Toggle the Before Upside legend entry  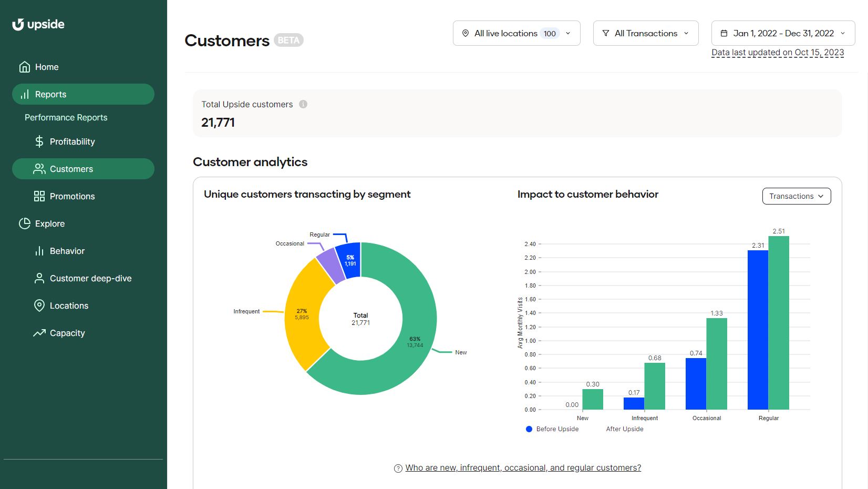[551, 429]
